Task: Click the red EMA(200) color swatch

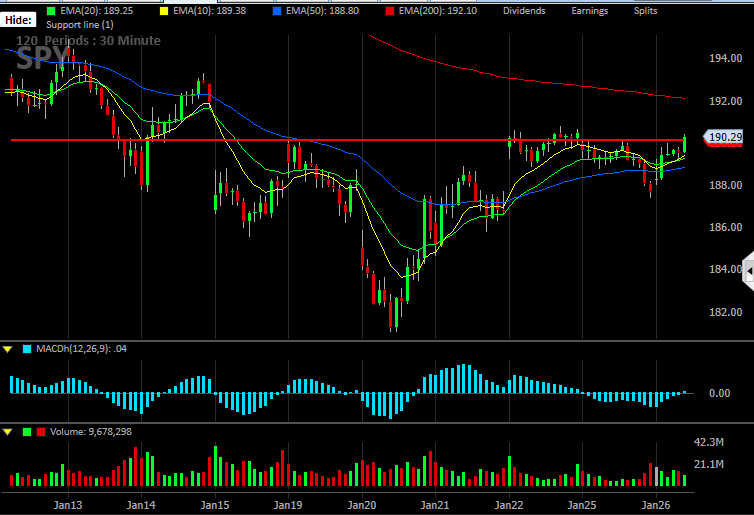Action: point(390,11)
